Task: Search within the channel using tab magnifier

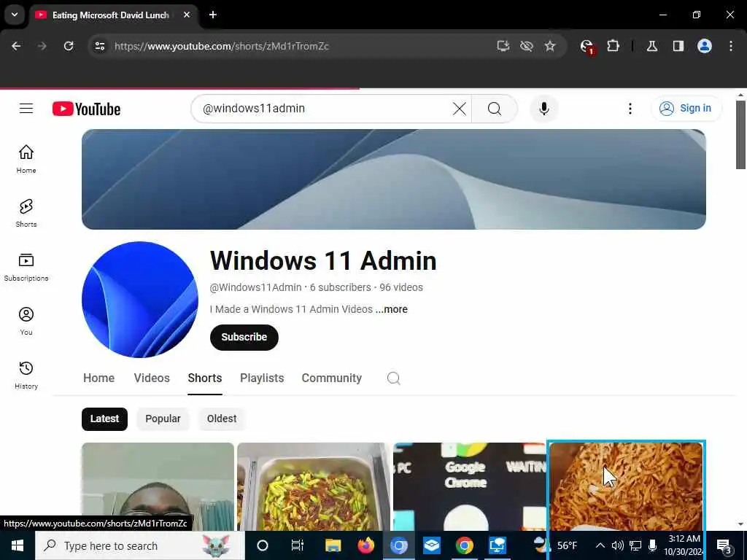Action: [x=393, y=378]
